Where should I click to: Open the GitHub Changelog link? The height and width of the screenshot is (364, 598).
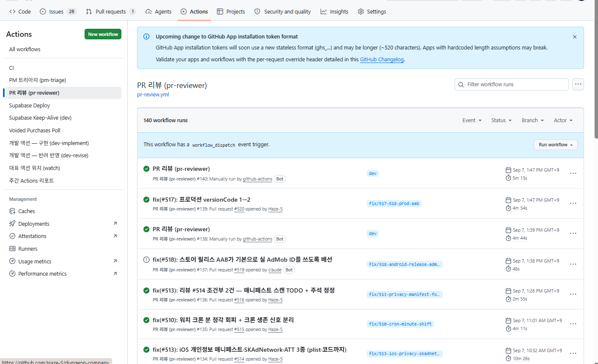pos(382,60)
